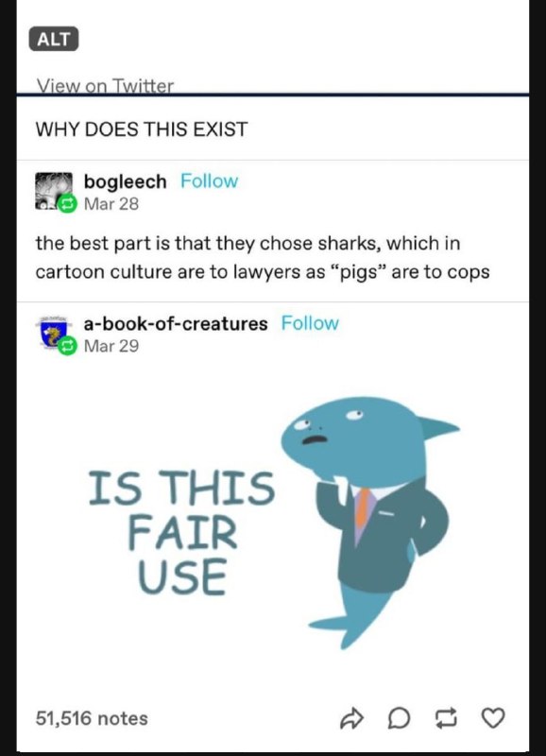Open a-book-of-creatures profile avatar
The image size is (546, 756).
pyautogui.click(x=53, y=334)
